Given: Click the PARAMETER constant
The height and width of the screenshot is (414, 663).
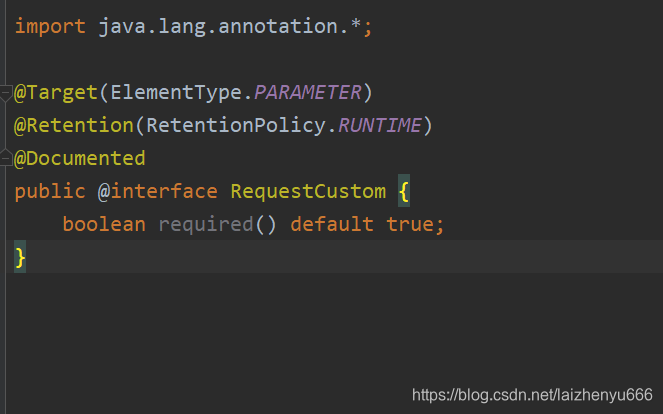Looking at the screenshot, I should pos(308,93).
